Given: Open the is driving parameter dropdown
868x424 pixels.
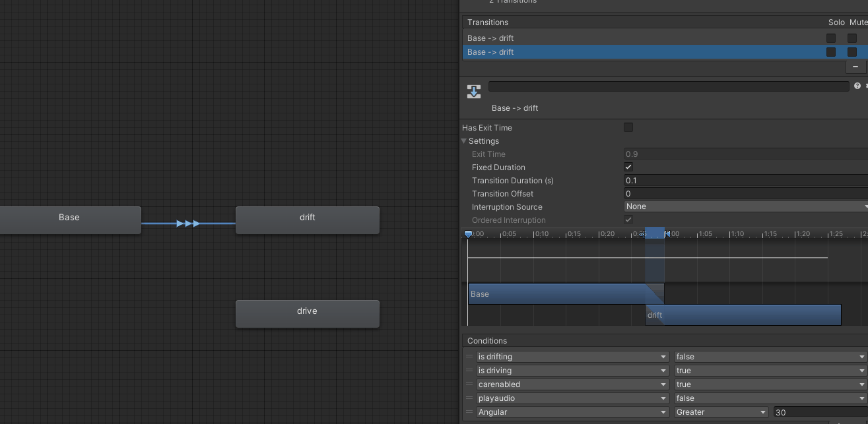Looking at the screenshot, I should tap(571, 370).
